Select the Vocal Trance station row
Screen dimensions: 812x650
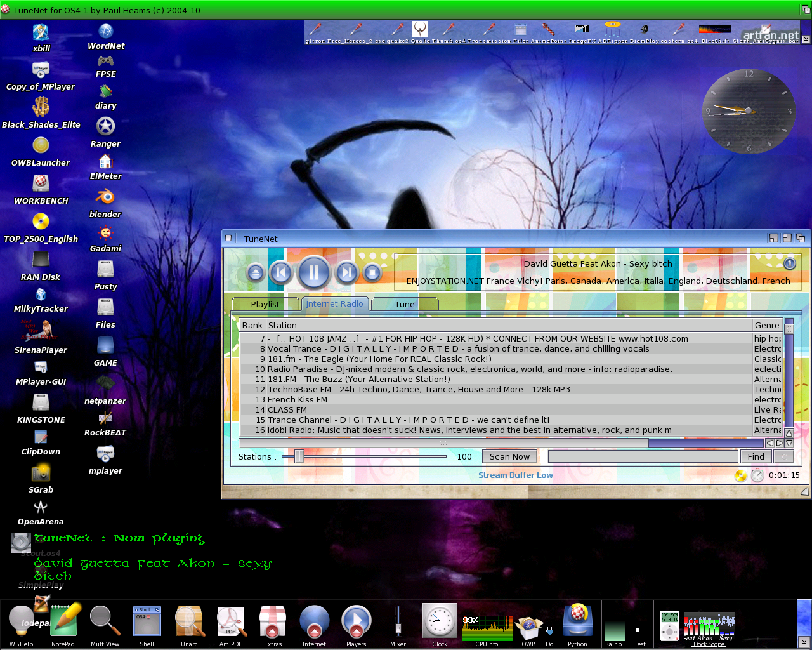[x=511, y=349]
